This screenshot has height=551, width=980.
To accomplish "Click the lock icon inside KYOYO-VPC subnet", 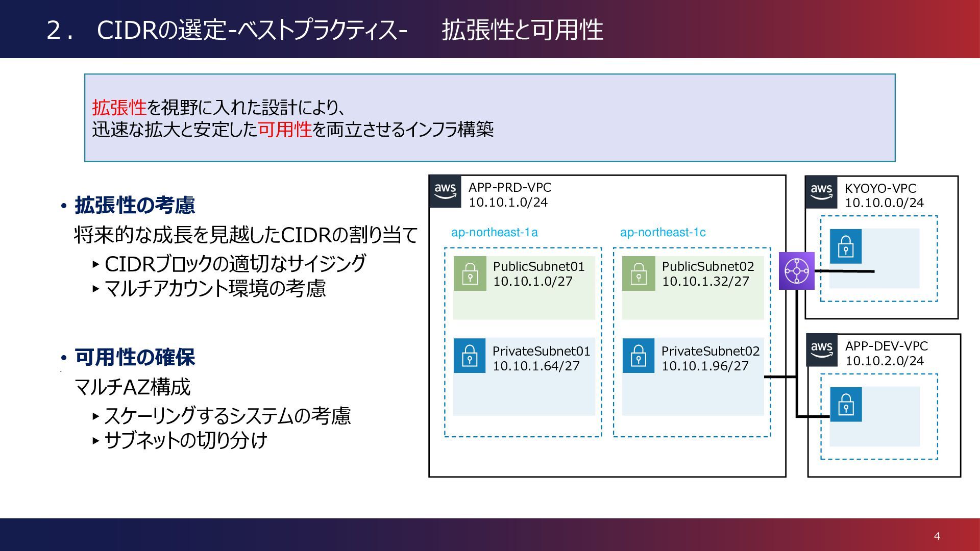I will click(845, 246).
